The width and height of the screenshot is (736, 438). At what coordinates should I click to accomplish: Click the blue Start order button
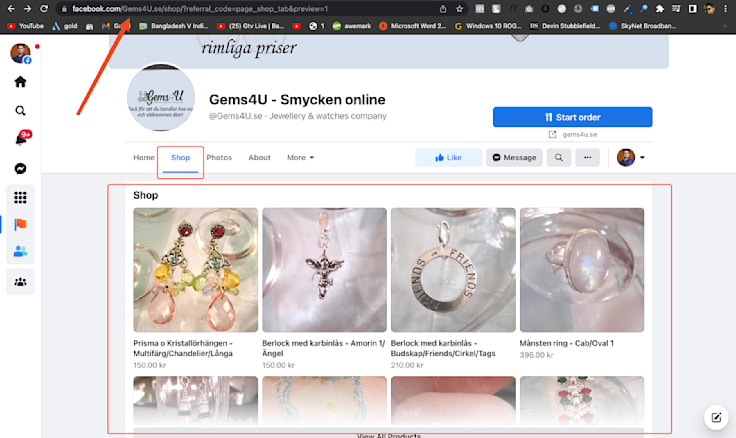(x=572, y=117)
